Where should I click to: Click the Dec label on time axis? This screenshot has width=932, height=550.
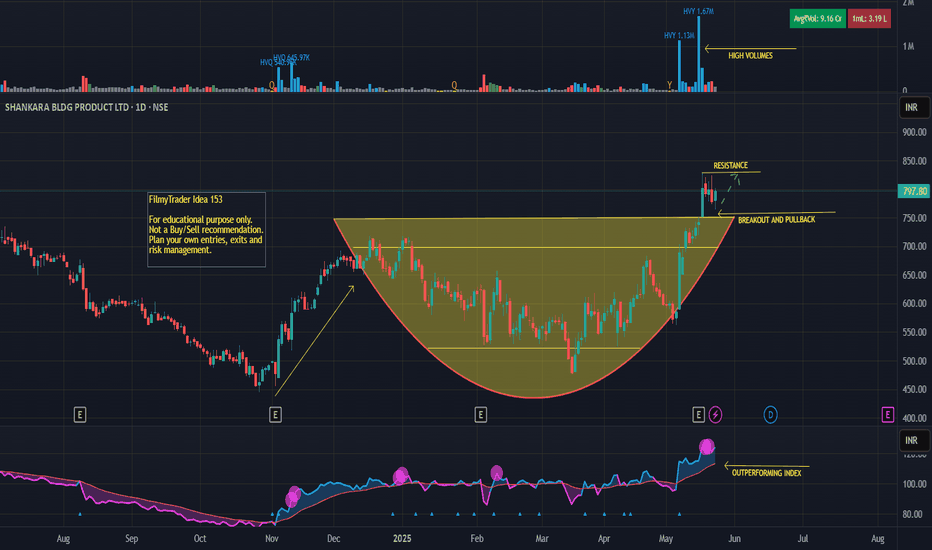coord(333,539)
